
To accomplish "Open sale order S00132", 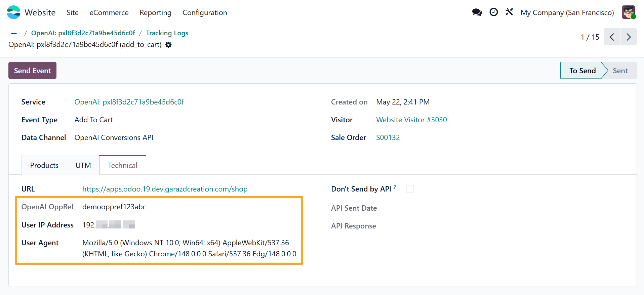I will (388, 137).
